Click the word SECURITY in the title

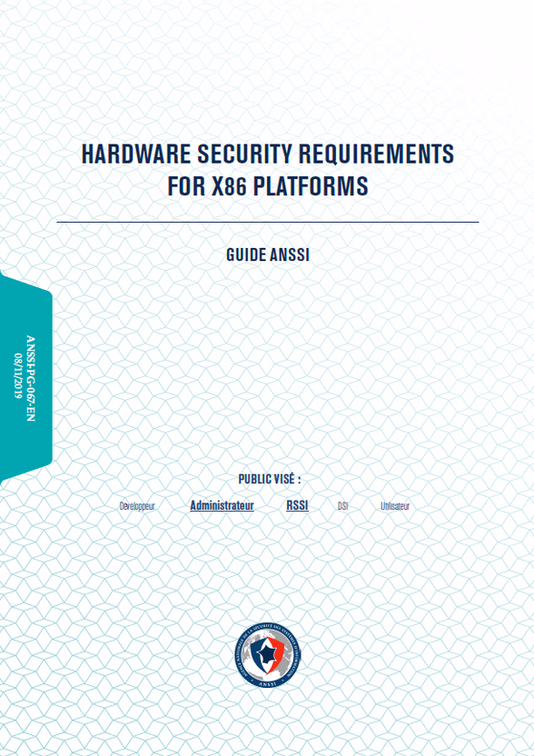point(245,154)
